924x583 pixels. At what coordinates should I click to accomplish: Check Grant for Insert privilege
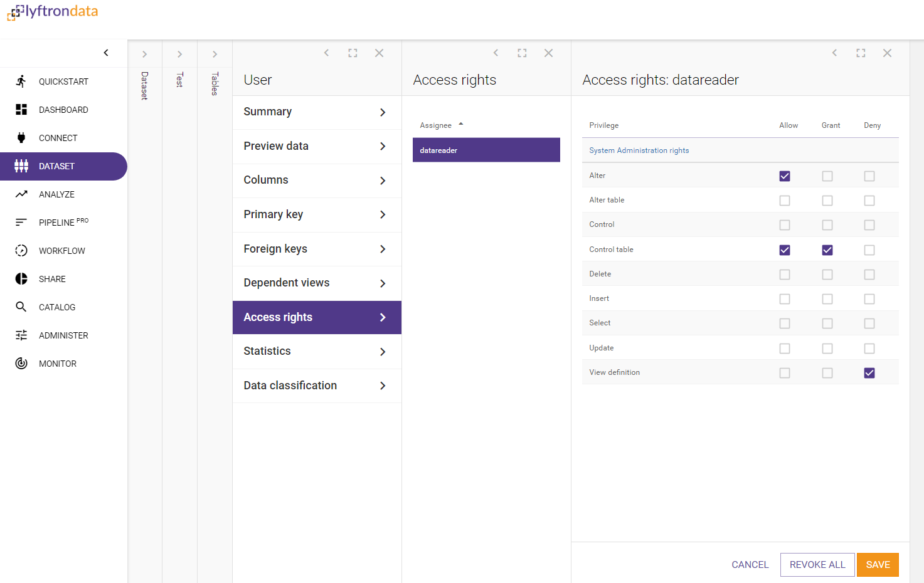click(x=827, y=299)
